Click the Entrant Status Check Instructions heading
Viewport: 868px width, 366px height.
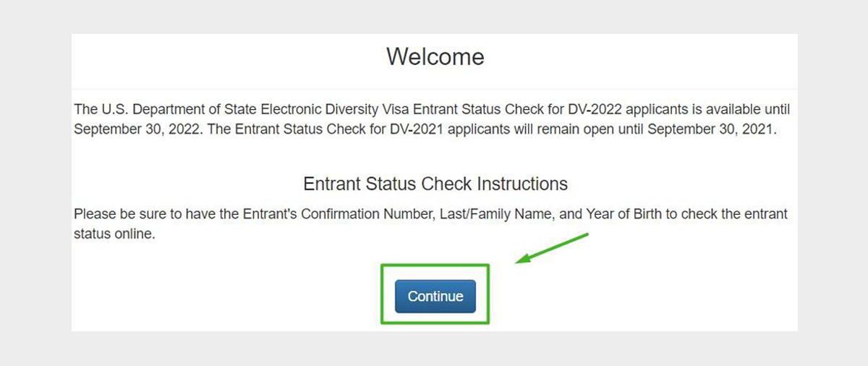pos(435,183)
